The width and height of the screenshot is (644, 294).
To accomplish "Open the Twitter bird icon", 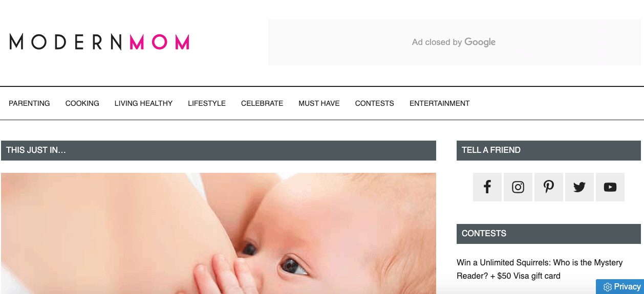I will click(579, 187).
